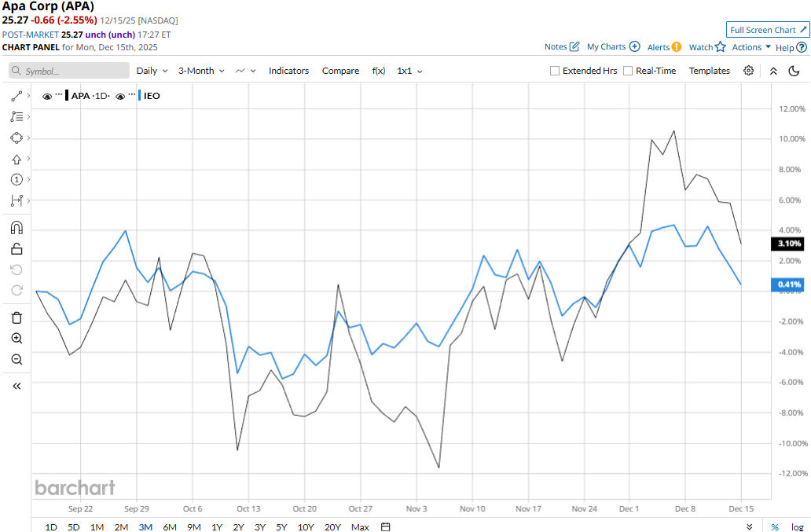Viewport: 811px width, 532px height.
Task: Open the custom date range calendar
Action: (385, 526)
